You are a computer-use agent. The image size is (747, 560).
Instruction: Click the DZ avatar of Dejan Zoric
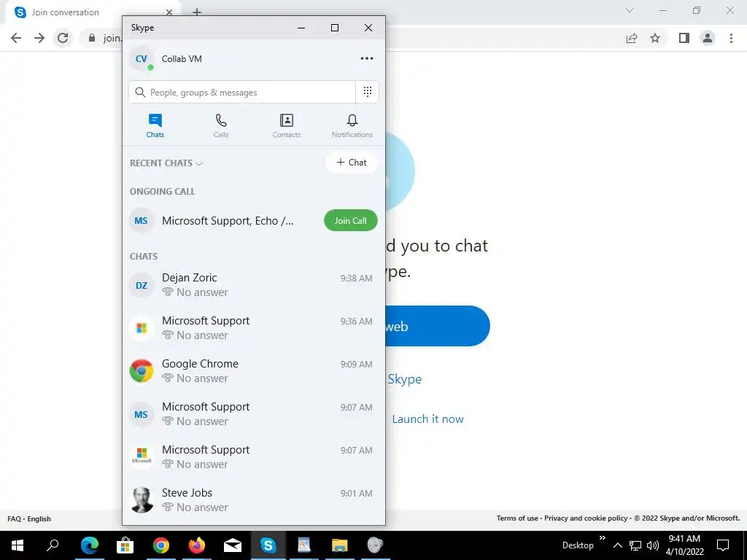142,285
